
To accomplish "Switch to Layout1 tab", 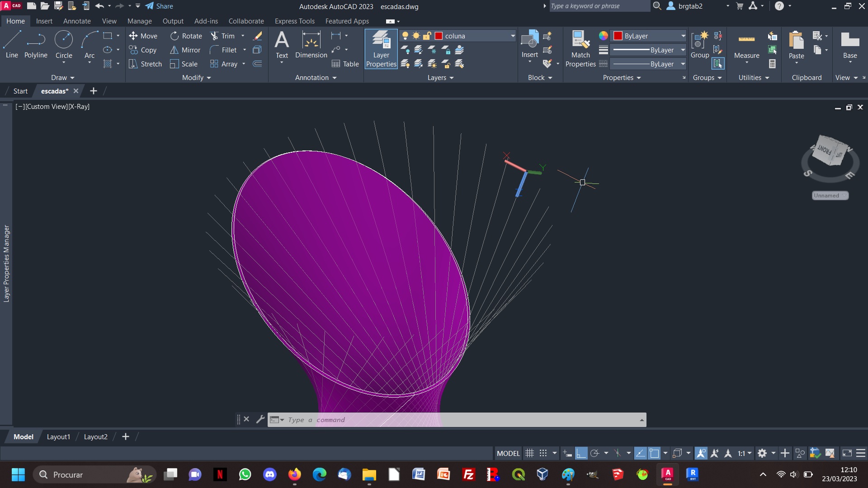I will point(58,436).
